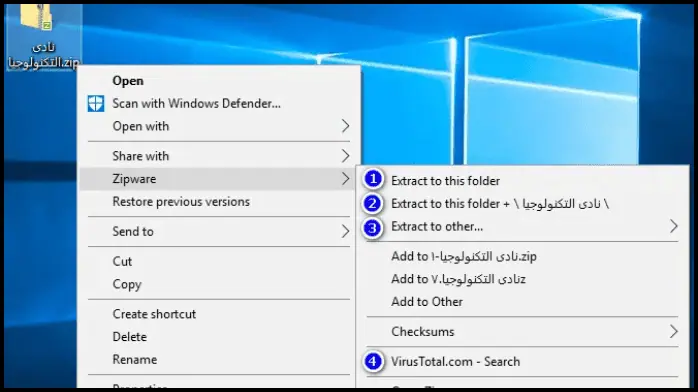This screenshot has height=392, width=698.
Task: Choose Restore previous versions
Action: 181,202
